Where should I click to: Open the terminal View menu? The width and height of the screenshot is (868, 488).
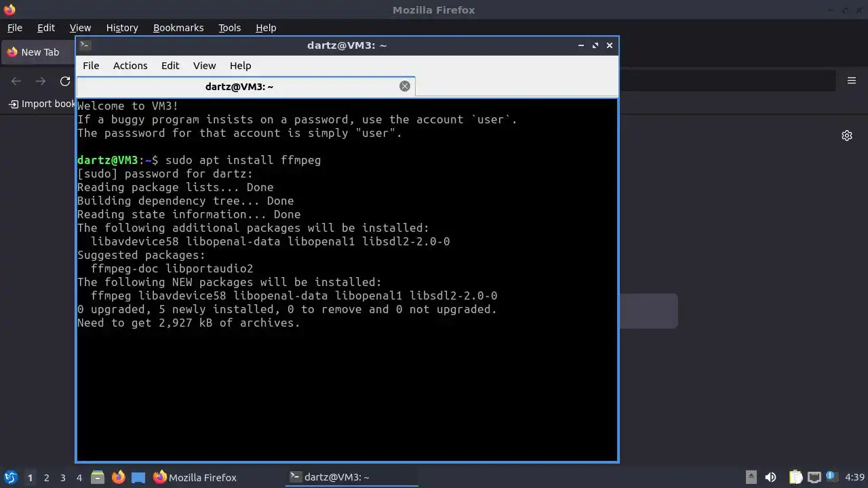[204, 66]
